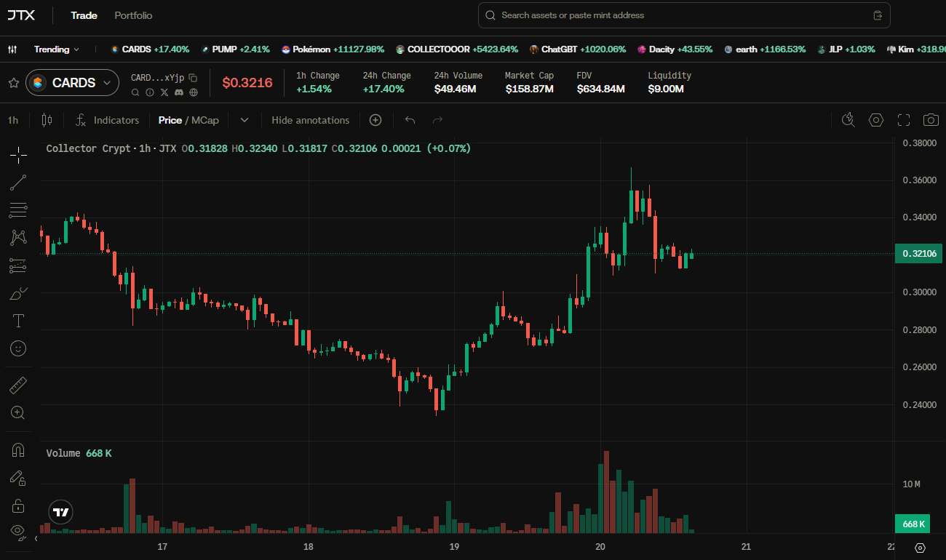Switch chart to MCap view
The height and width of the screenshot is (560, 946).
(205, 120)
